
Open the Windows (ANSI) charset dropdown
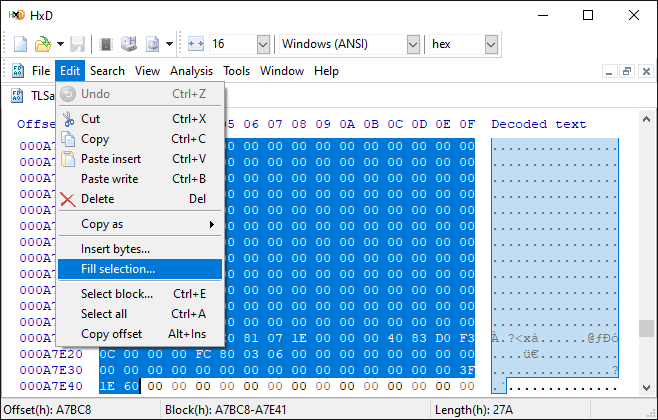click(350, 44)
